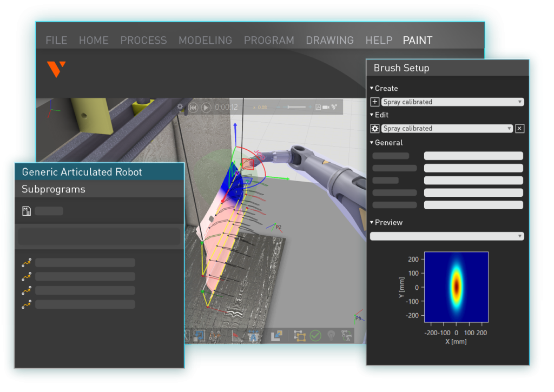Open the PAINT tab
The width and height of the screenshot is (554, 392).
(417, 41)
